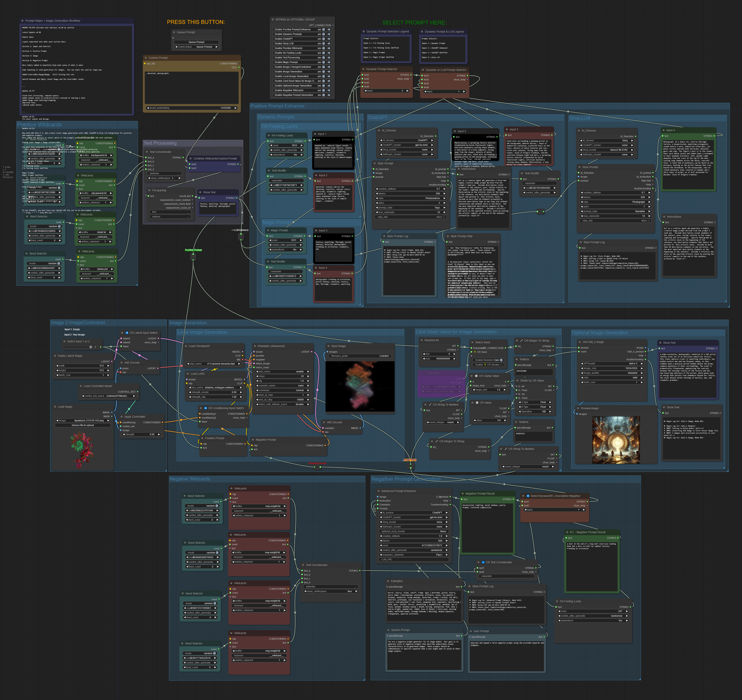Click navigate arrow beside Enable Magic Prompt
The height and width of the screenshot is (700, 742).
pyautogui.click(x=329, y=62)
